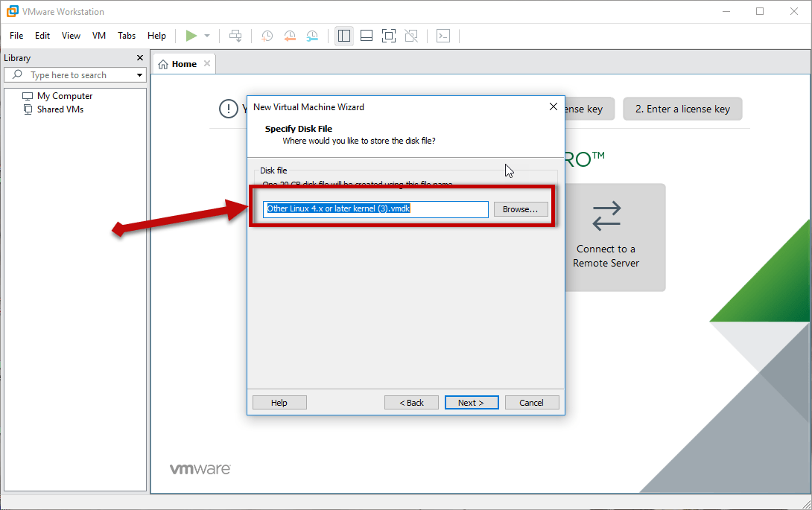This screenshot has height=510, width=812.
Task: Toggle the thumbnail bar view icon
Action: [366, 36]
